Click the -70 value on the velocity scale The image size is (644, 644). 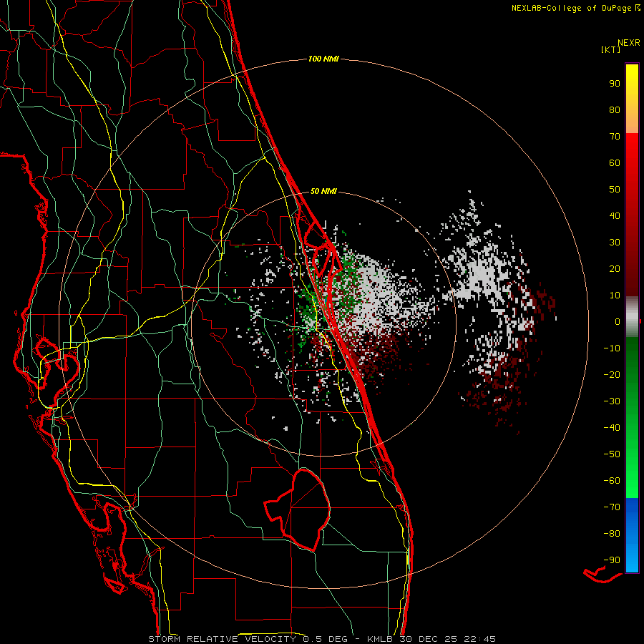(x=612, y=507)
